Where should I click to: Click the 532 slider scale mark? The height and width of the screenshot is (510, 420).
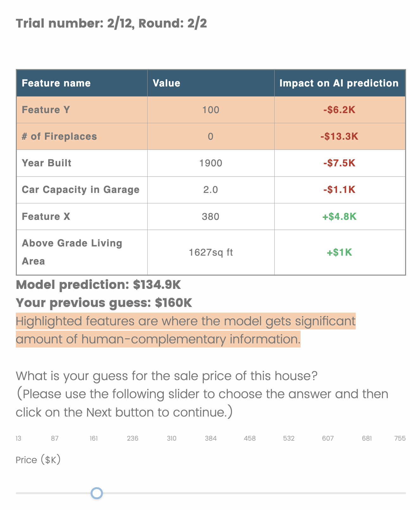[x=289, y=438]
